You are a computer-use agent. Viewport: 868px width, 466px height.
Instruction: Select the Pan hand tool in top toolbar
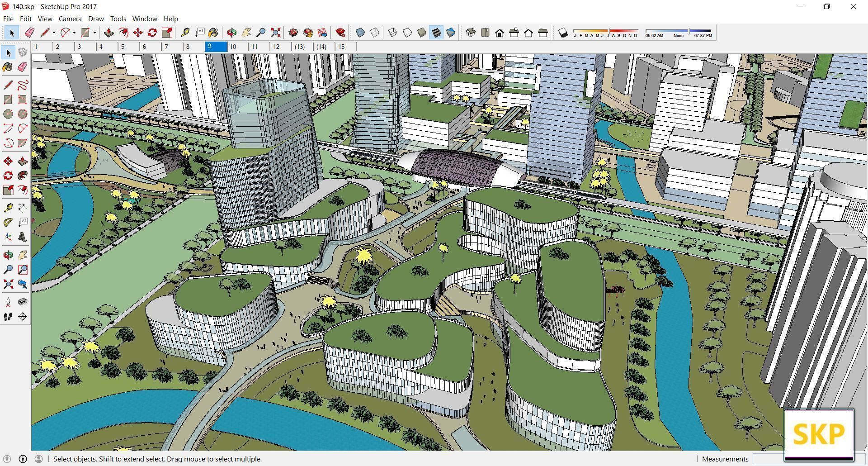click(246, 33)
